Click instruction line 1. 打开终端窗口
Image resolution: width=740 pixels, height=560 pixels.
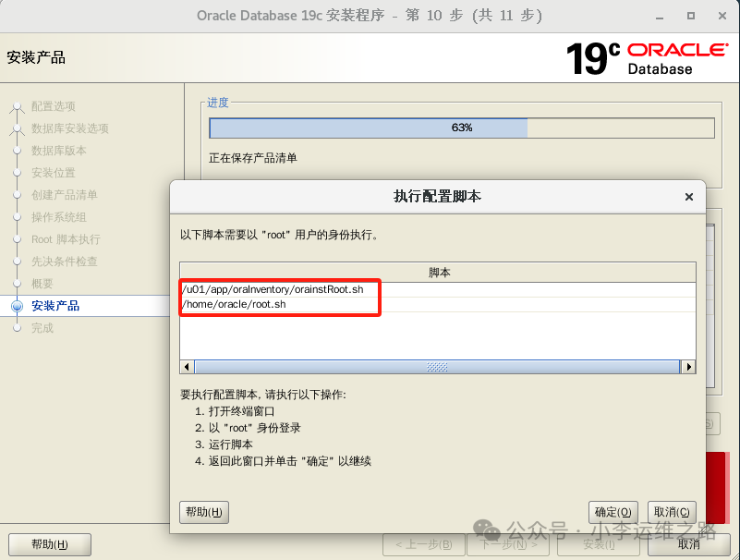235,411
